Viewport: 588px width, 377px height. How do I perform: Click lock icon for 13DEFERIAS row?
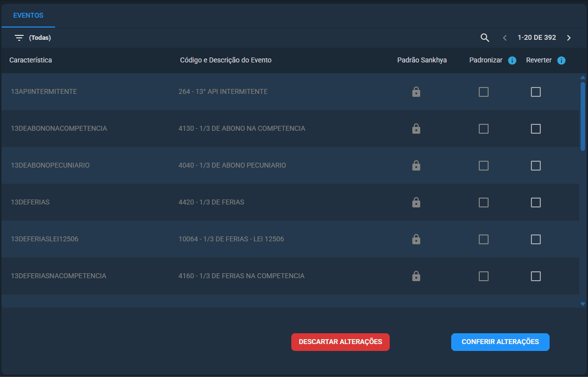click(x=416, y=203)
